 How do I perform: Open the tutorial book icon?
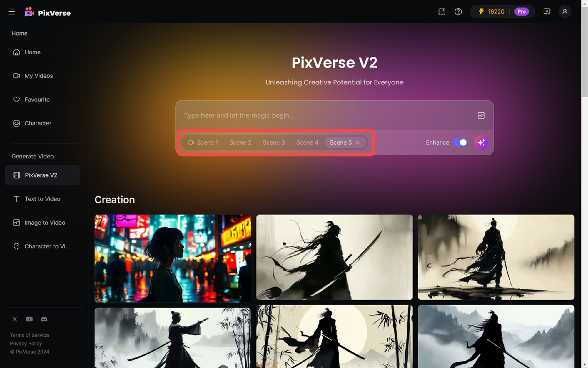[x=442, y=12]
